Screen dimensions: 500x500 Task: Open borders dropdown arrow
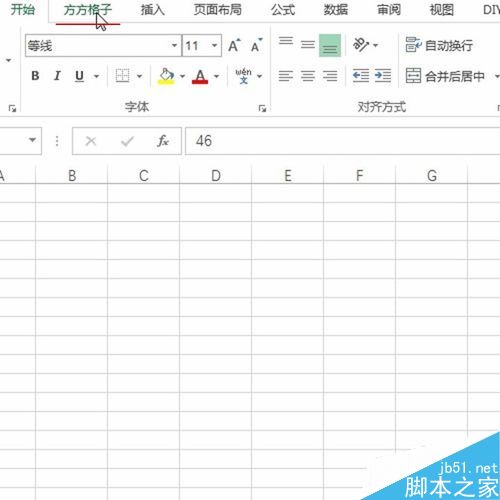139,76
